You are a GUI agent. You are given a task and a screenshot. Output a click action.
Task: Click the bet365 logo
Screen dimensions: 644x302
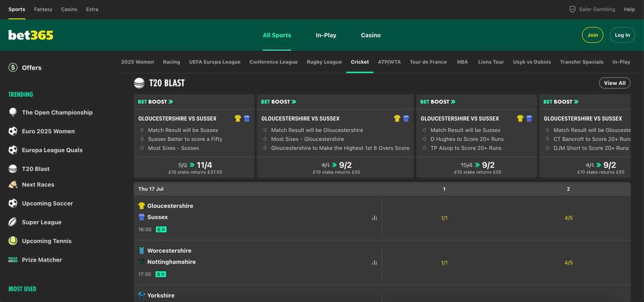[31, 35]
